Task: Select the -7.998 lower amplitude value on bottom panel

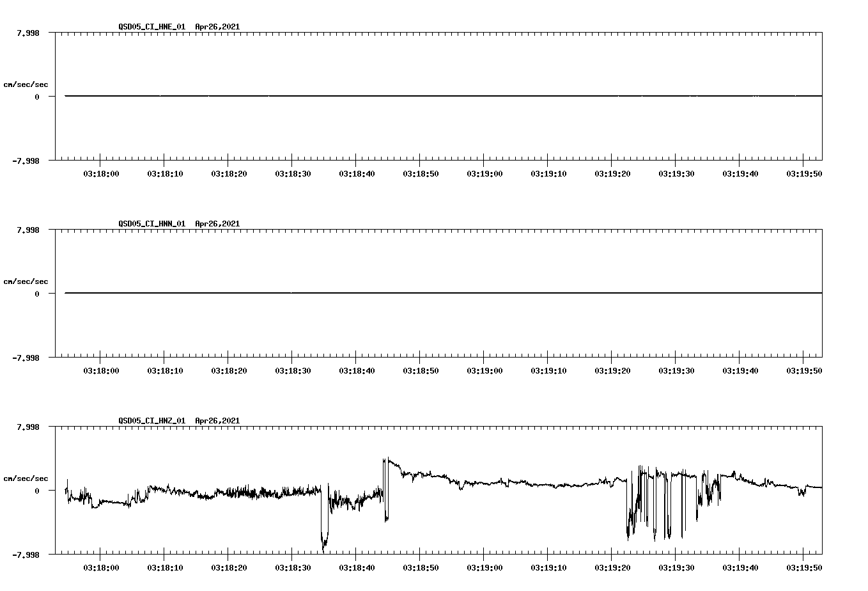Action: [x=26, y=555]
